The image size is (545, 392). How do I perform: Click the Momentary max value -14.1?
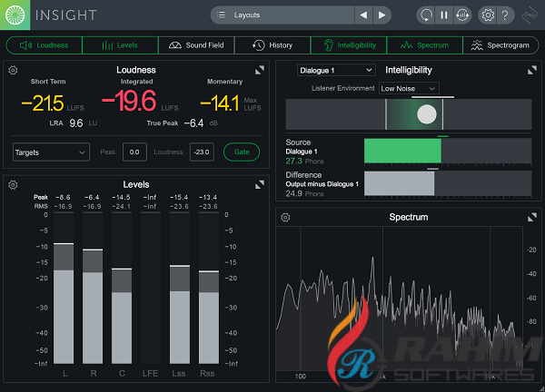220,103
